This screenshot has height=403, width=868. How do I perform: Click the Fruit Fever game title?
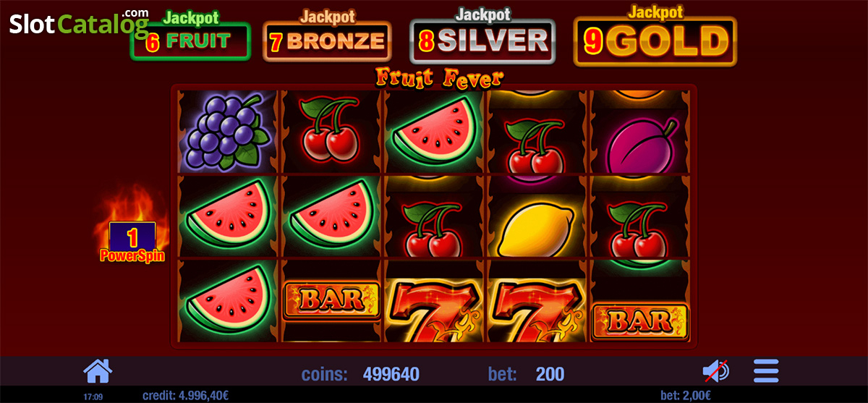pyautogui.click(x=439, y=77)
